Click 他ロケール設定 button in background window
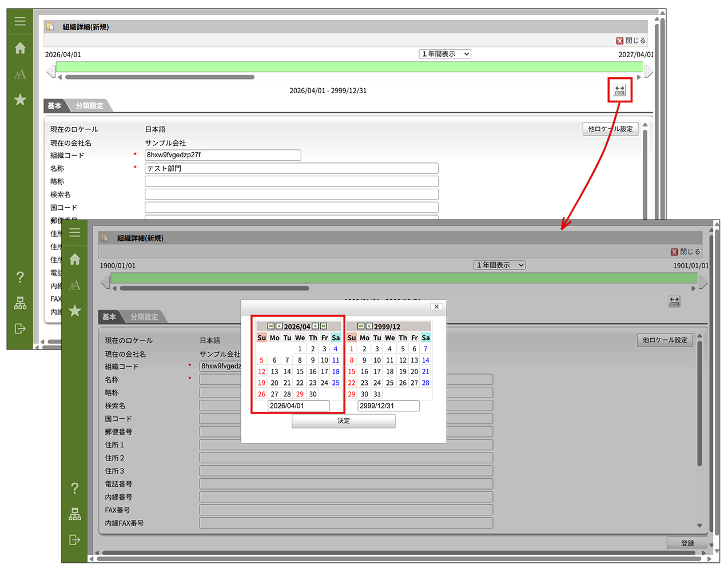Image resolution: width=728 pixels, height=572 pixels. click(610, 129)
